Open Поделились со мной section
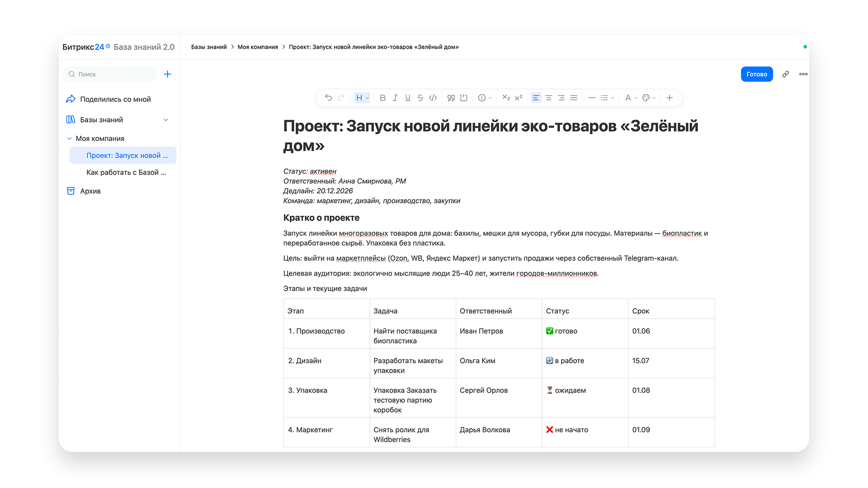The width and height of the screenshot is (868, 488). [115, 99]
